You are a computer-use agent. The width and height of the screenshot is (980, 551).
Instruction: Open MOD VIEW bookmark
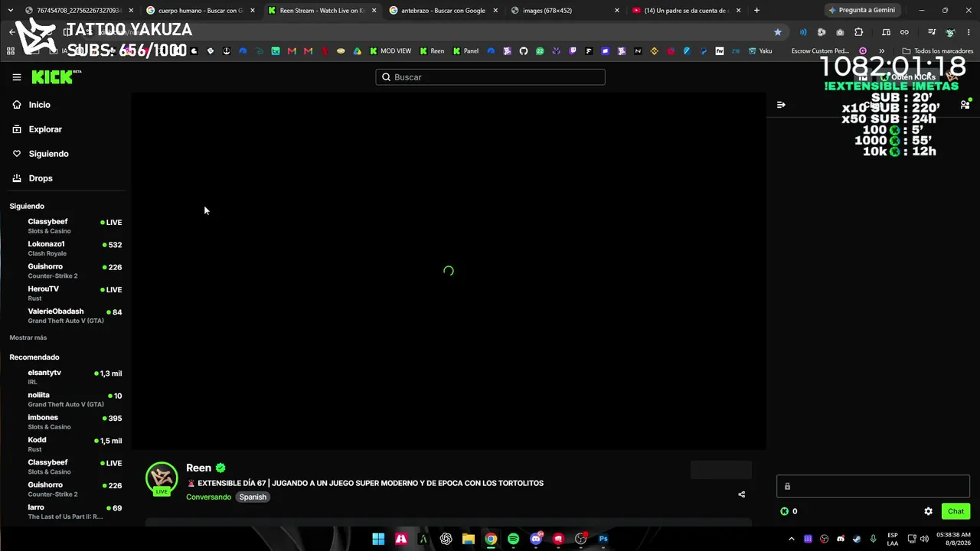(x=390, y=51)
